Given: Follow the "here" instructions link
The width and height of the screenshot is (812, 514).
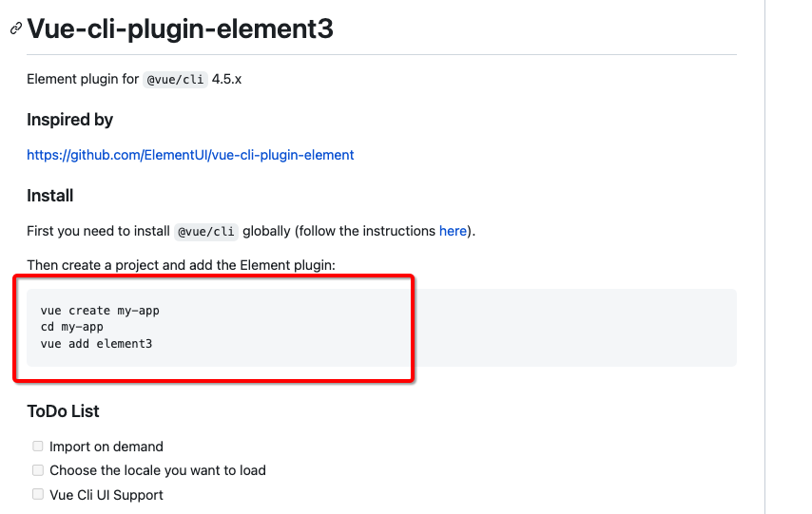Looking at the screenshot, I should (x=453, y=231).
